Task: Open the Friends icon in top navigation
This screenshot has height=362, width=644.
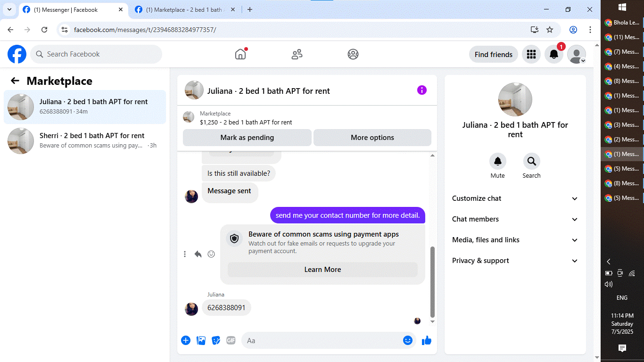Action: pos(297,54)
